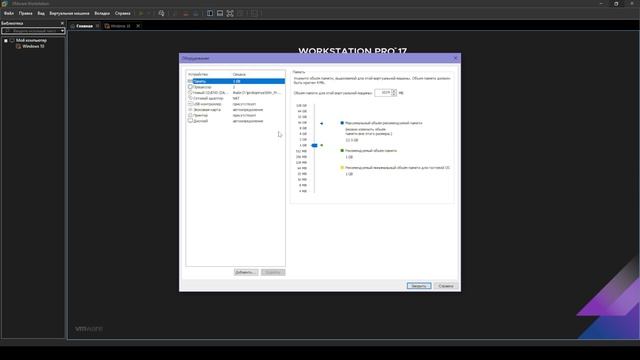This screenshot has width=640, height=360.
Task: Select the Новый CD/DVD (SATA) device row
Action: pyautogui.click(x=236, y=93)
